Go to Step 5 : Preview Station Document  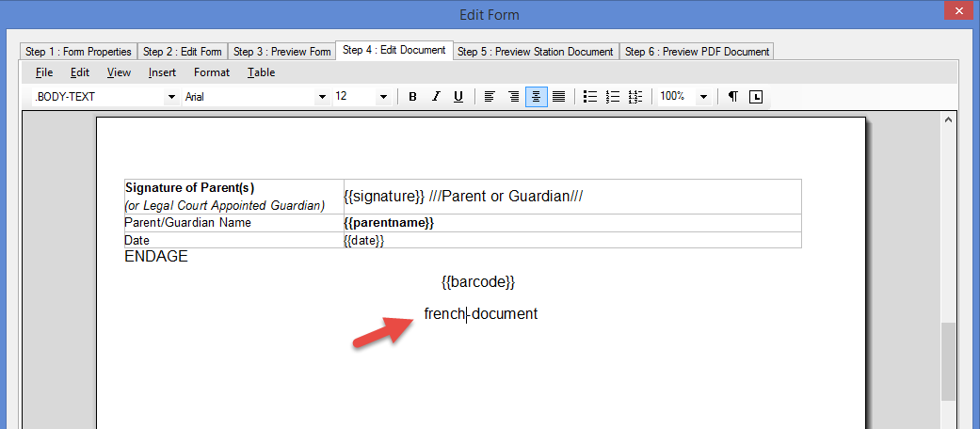535,52
